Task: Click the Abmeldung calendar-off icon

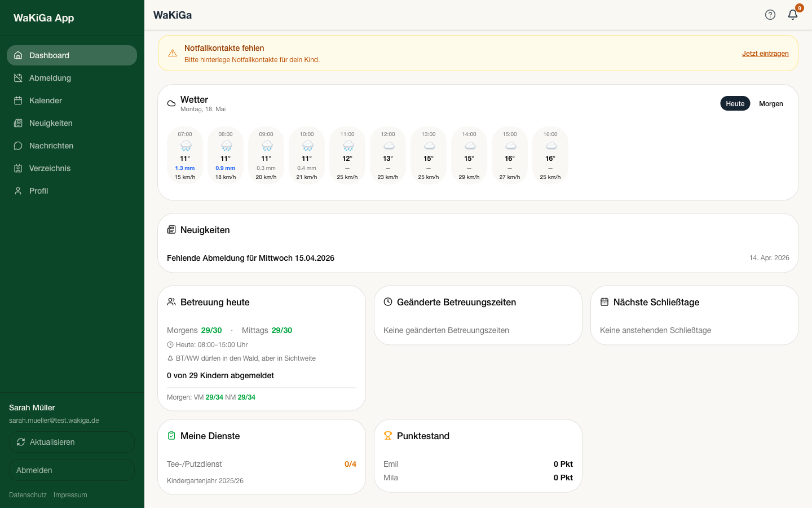Action: [x=18, y=78]
